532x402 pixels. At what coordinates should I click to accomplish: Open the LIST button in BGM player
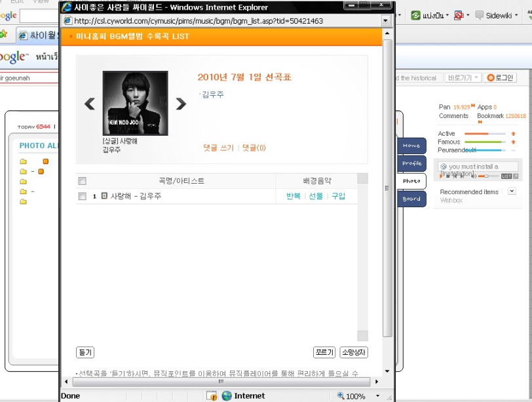tap(506, 176)
